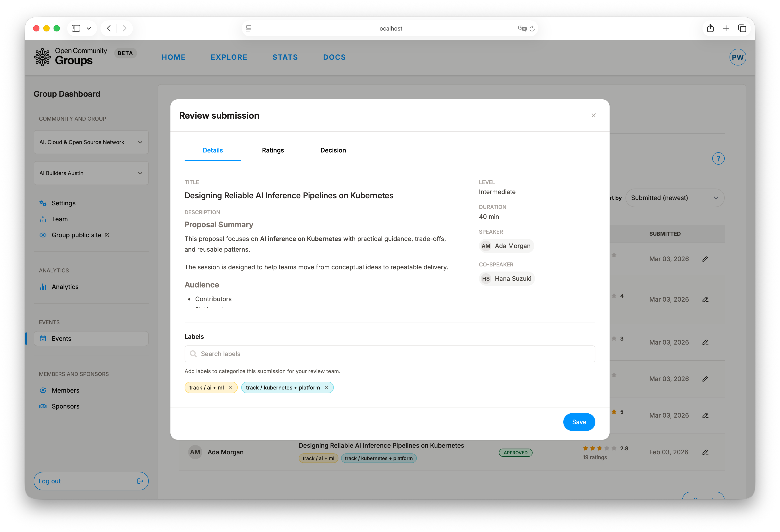This screenshot has width=780, height=532.
Task: Click the translate icon in address bar
Action: (522, 29)
